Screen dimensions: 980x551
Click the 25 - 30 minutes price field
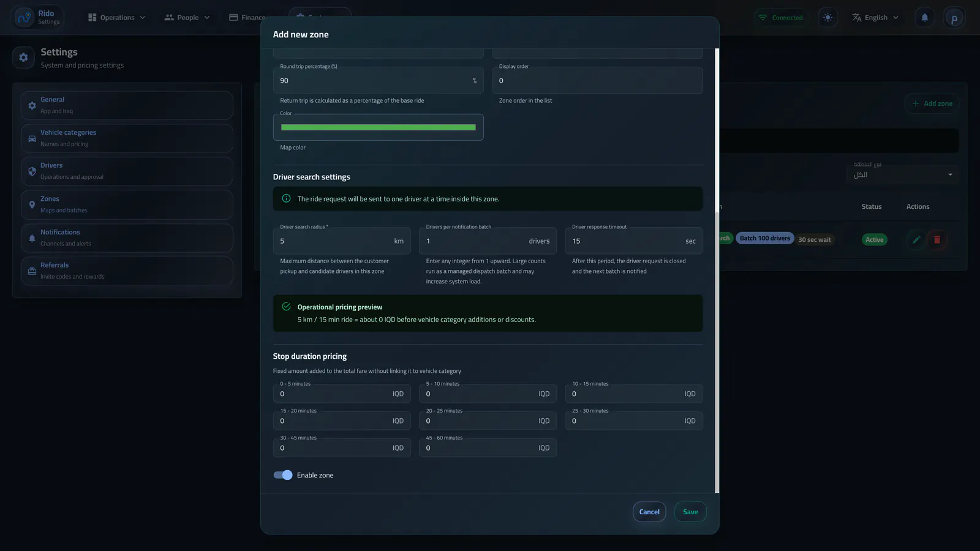pos(633,421)
